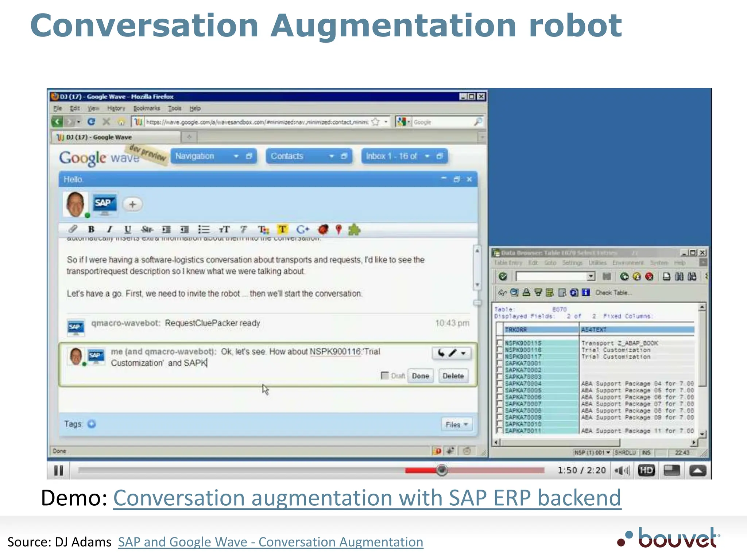Check the NSPK900115 row checkbox
Viewport: 747px width, 560px height.
500,343
